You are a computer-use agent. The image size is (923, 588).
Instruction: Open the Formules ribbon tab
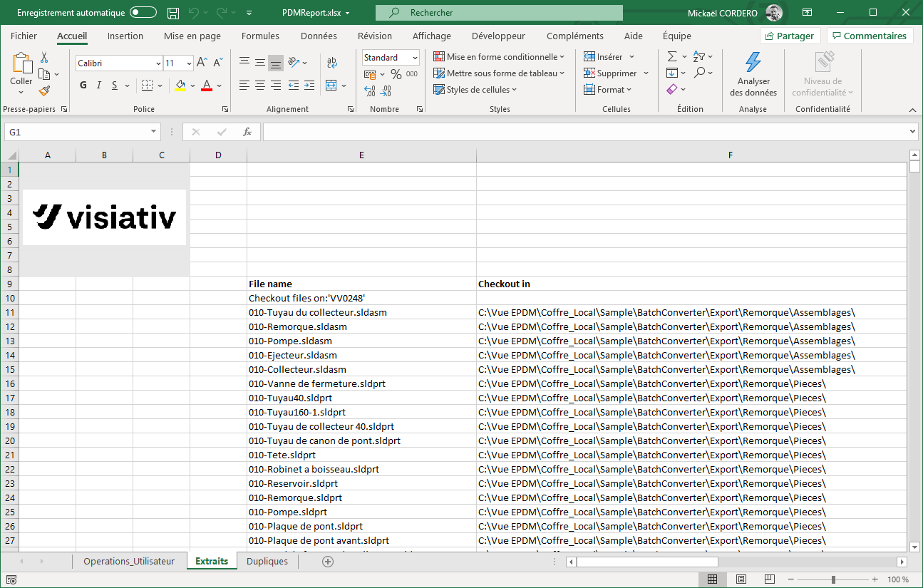[260, 36]
